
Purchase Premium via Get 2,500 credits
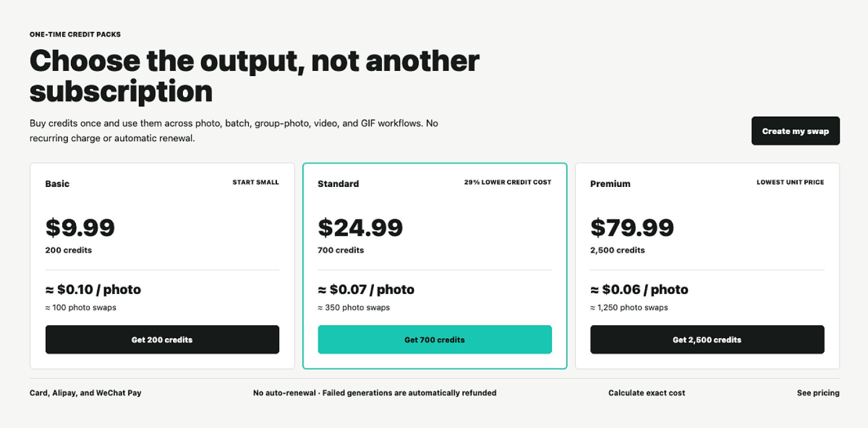[707, 340]
